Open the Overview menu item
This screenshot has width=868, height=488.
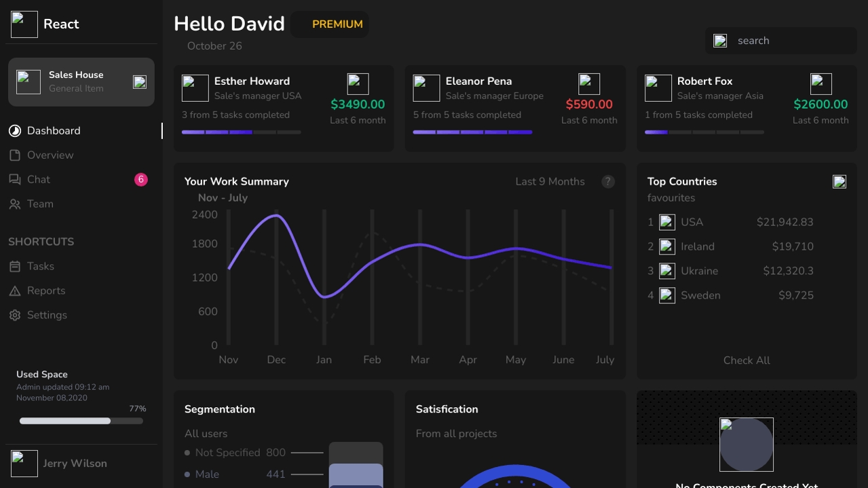(x=81, y=155)
